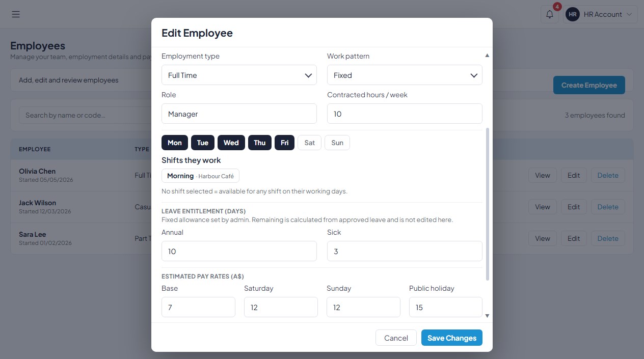The width and height of the screenshot is (644, 359).
Task: Click the dialog scrollbar thumb
Action: click(x=488, y=204)
